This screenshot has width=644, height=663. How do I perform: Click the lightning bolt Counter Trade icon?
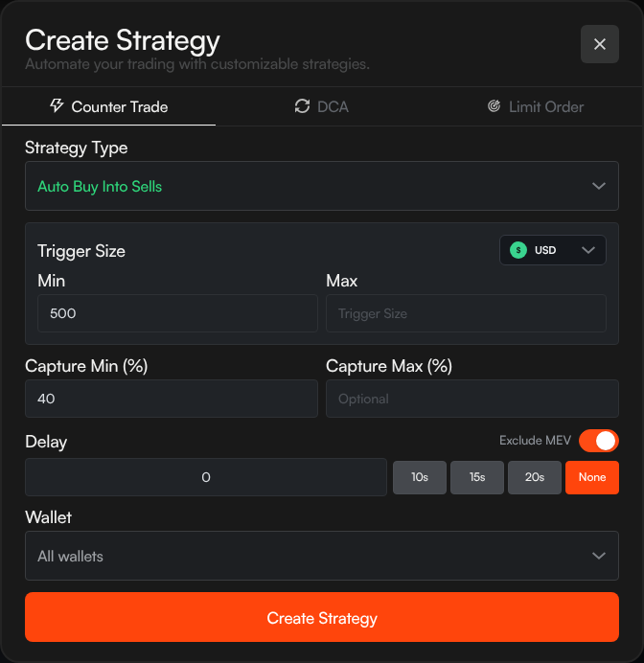[57, 105]
